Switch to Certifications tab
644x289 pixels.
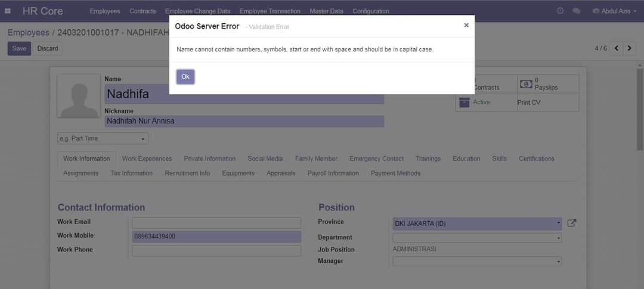537,159
